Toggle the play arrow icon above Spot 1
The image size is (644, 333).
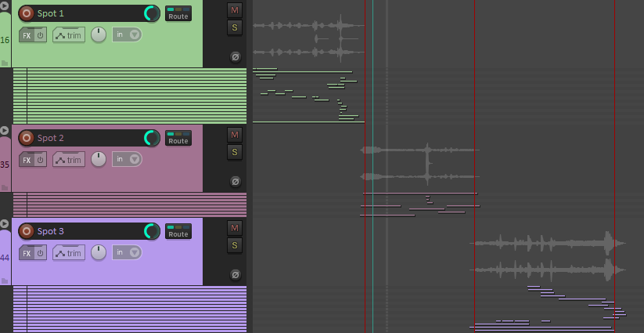click(x=4, y=6)
